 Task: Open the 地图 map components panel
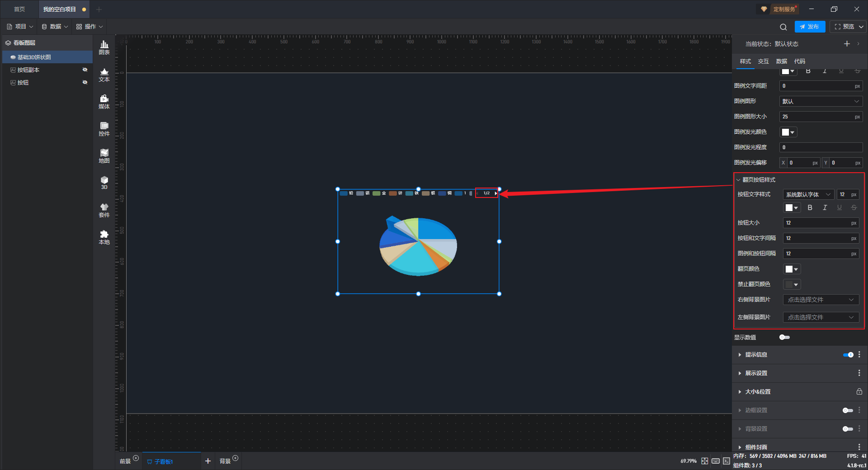point(104,156)
